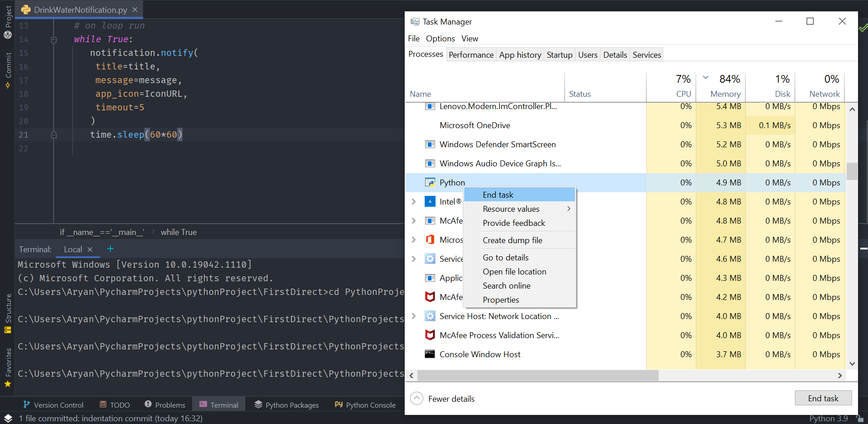This screenshot has height=424, width=868.
Task: Expand the Service Host process group
Action: 413,259
